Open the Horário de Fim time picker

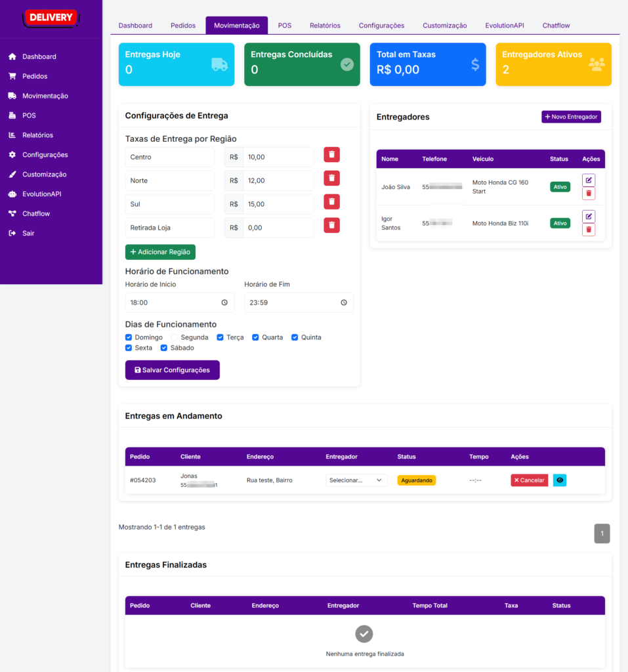(344, 303)
